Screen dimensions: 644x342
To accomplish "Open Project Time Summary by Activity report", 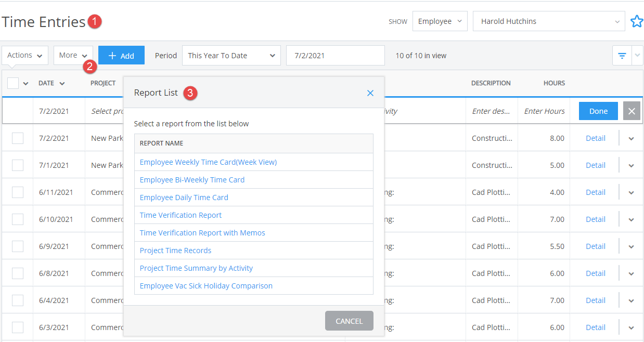I will point(196,268).
